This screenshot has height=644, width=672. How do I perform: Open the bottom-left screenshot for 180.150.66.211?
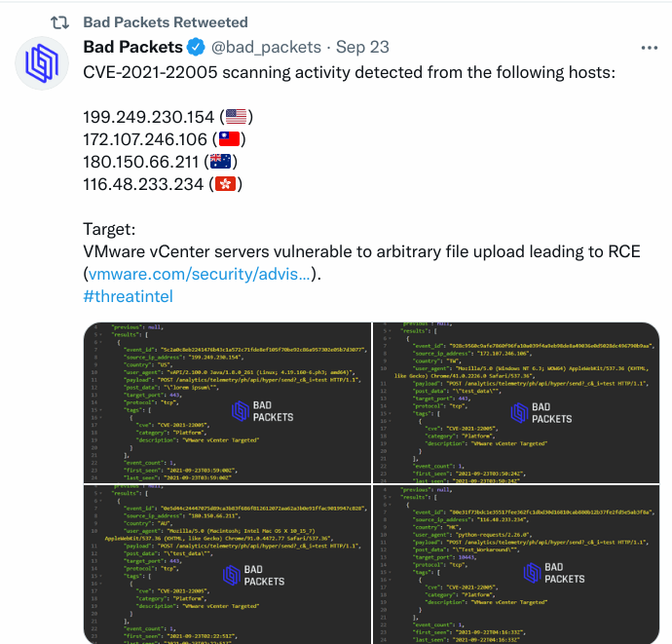[227, 564]
